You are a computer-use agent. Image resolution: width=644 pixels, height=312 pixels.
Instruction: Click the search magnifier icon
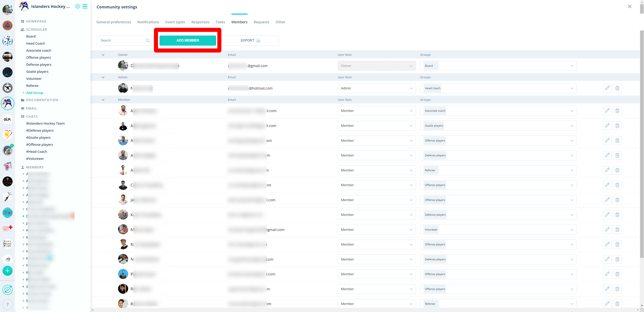148,40
